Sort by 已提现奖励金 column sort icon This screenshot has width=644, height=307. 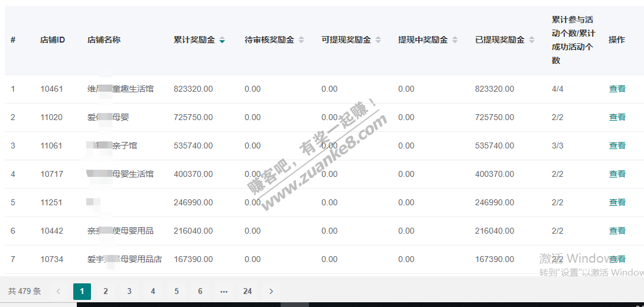pos(532,40)
